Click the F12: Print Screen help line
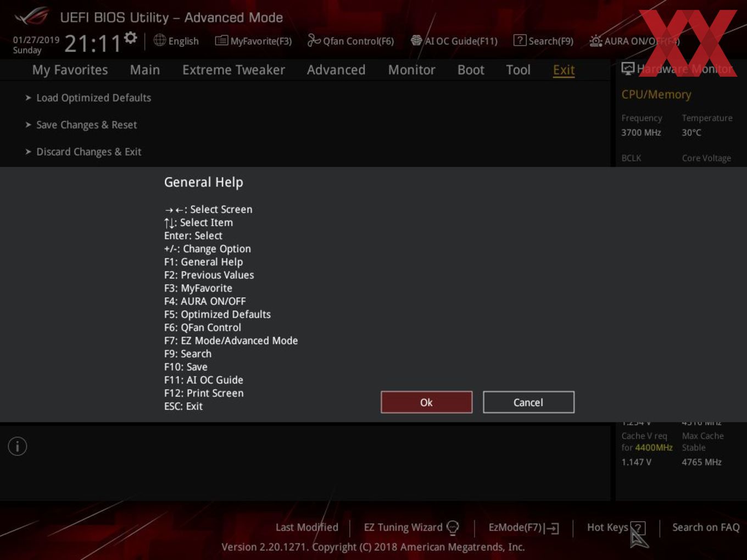This screenshot has width=747, height=560. pos(204,393)
